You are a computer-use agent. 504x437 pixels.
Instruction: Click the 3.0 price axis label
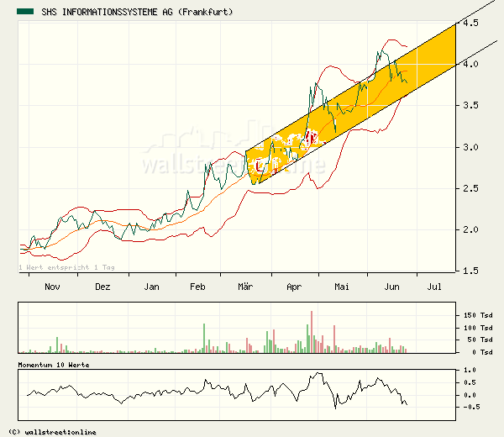pyautogui.click(x=471, y=147)
